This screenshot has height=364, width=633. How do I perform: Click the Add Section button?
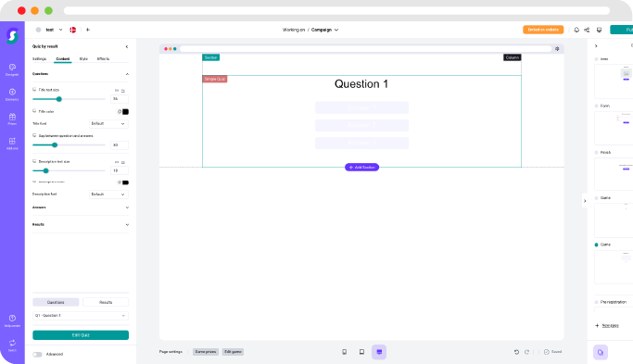[361, 167]
